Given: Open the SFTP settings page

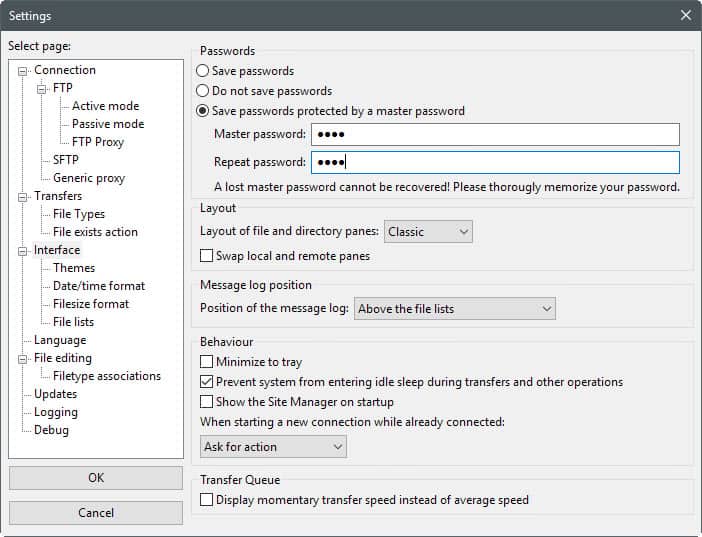Looking at the screenshot, I should [x=66, y=160].
